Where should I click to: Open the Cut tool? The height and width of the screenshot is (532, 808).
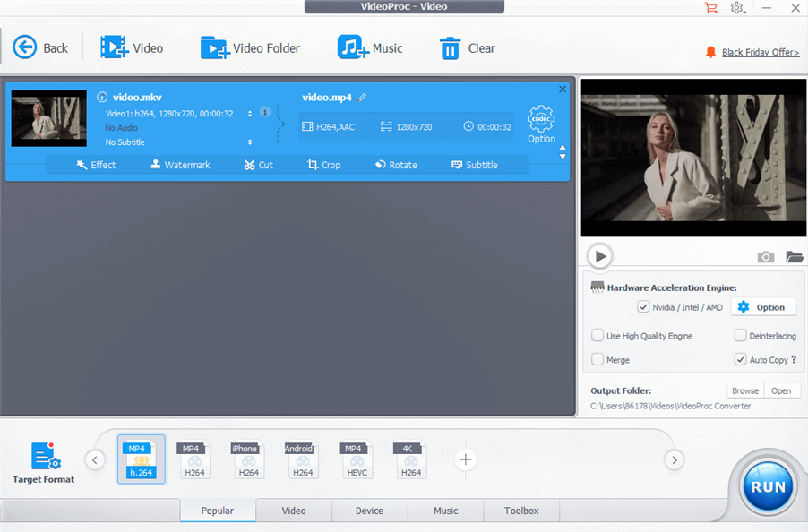click(x=258, y=165)
